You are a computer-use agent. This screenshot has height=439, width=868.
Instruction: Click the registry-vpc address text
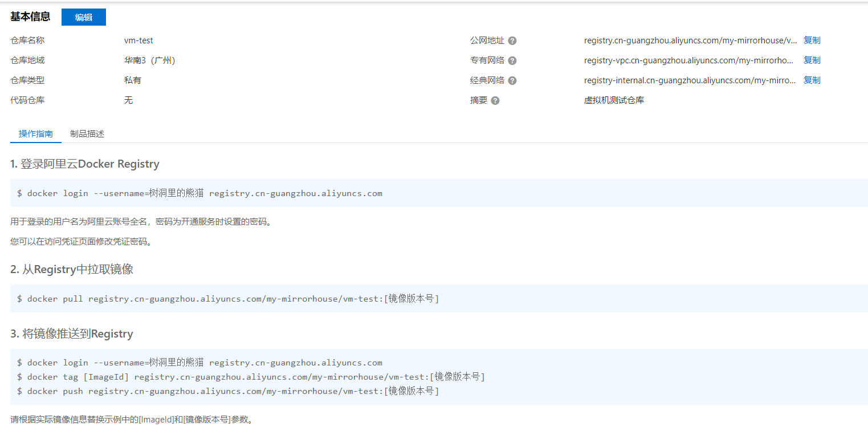coord(689,60)
